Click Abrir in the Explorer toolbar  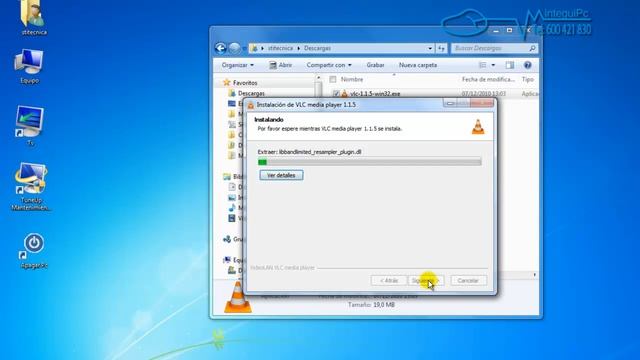(x=280, y=65)
